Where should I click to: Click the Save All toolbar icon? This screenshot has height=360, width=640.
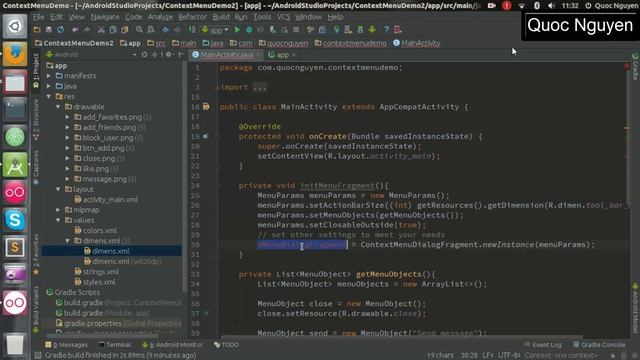pos(49,30)
